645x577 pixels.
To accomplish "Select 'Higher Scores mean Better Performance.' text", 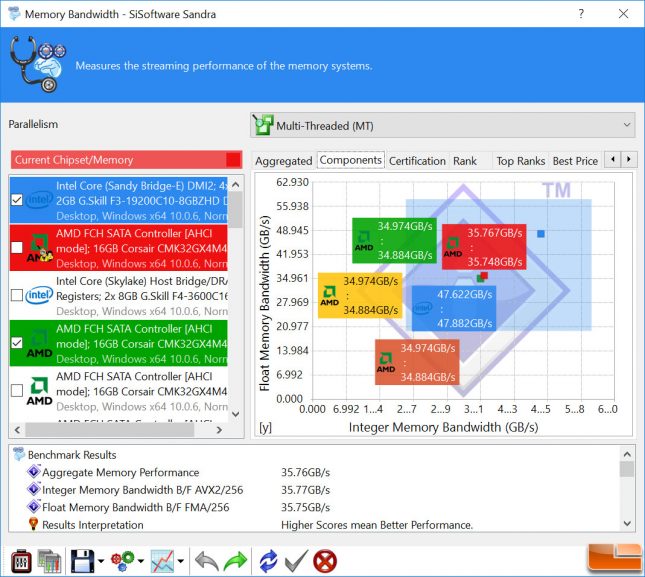I will pos(377,524).
